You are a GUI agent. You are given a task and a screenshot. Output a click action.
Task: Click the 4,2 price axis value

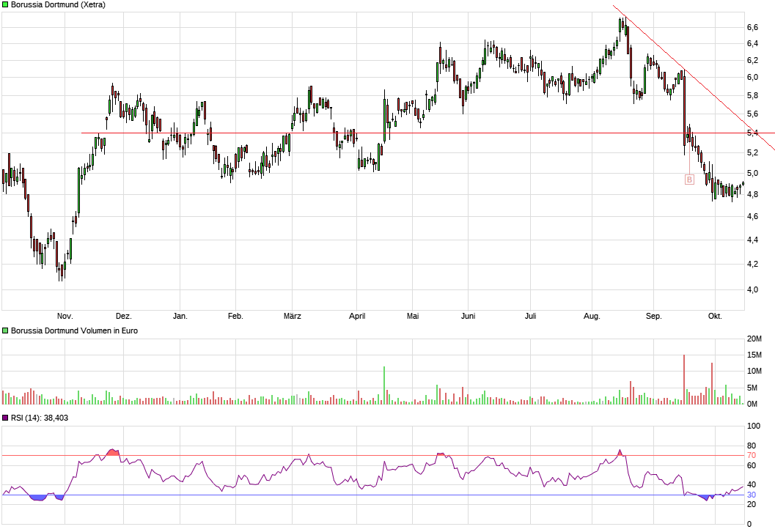(752, 265)
